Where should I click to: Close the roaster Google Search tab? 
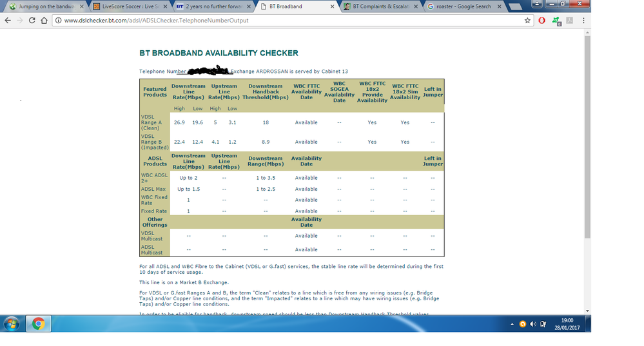pos(500,6)
